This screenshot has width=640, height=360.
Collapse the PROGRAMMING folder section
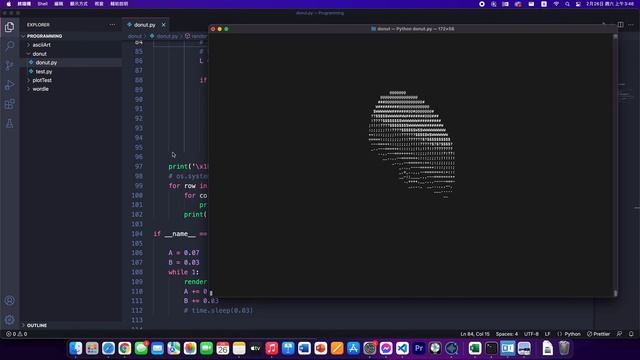71,36
